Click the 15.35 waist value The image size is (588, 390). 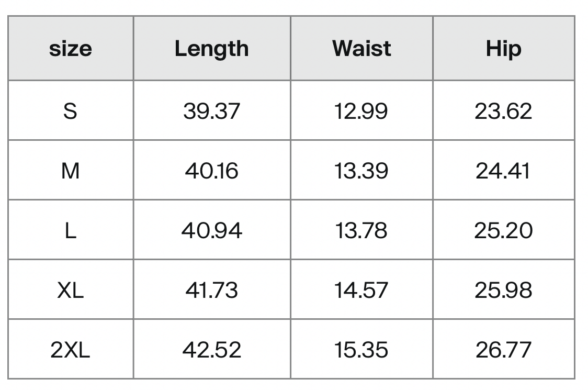pyautogui.click(x=361, y=350)
